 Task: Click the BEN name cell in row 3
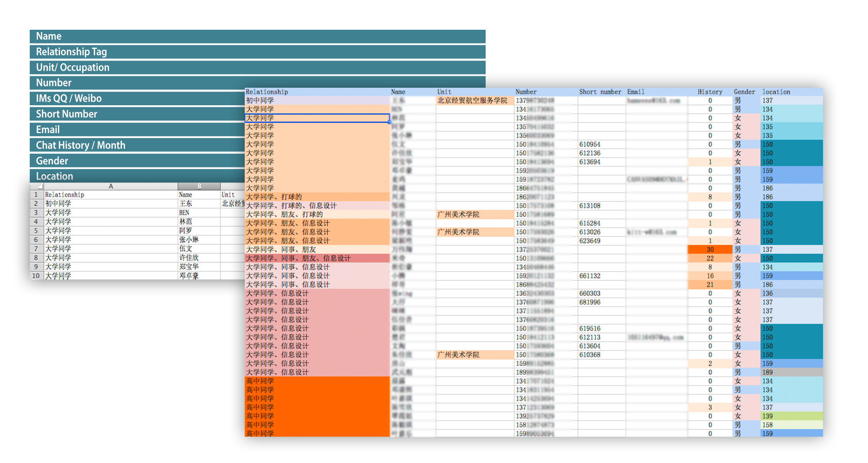coord(198,213)
